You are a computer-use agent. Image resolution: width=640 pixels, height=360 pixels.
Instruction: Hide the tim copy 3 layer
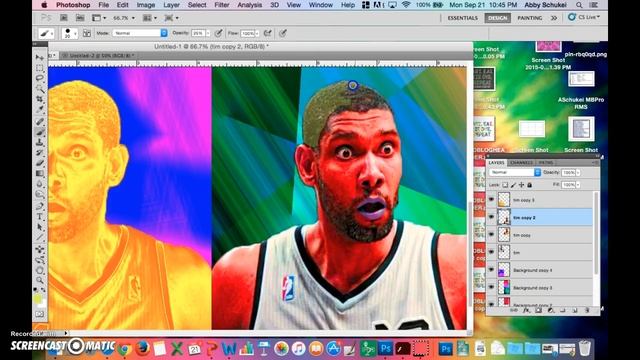pyautogui.click(x=491, y=200)
